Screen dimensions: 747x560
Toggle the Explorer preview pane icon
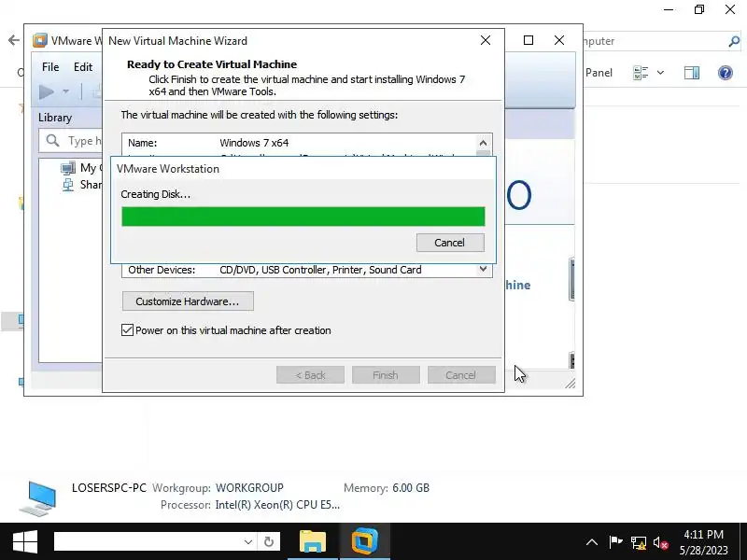(692, 73)
